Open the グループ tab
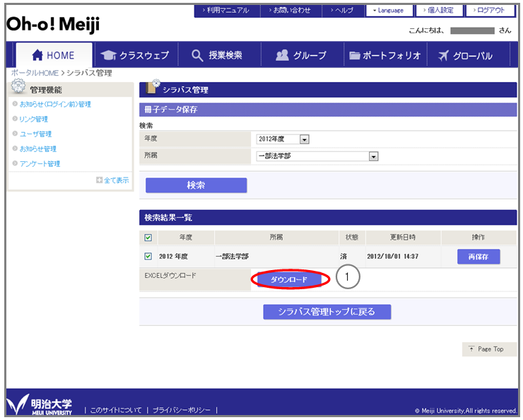 (x=302, y=55)
